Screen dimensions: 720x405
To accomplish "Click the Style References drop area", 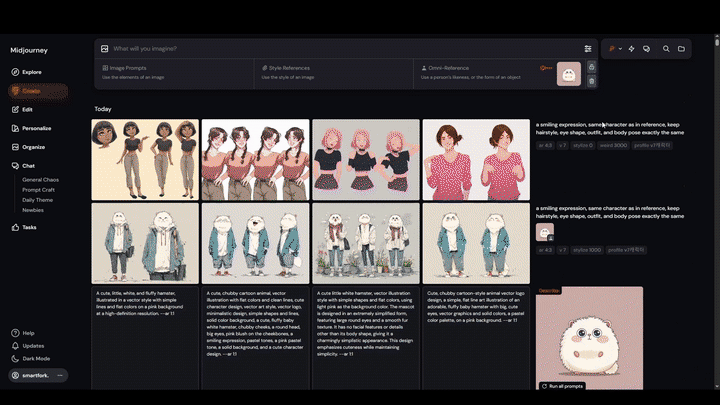I will click(334, 73).
